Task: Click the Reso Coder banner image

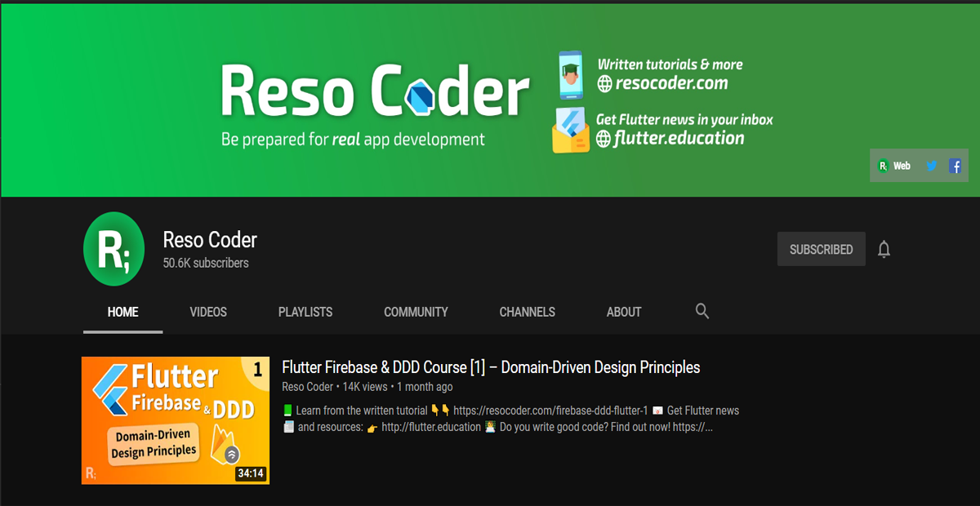Action: pyautogui.click(x=490, y=100)
